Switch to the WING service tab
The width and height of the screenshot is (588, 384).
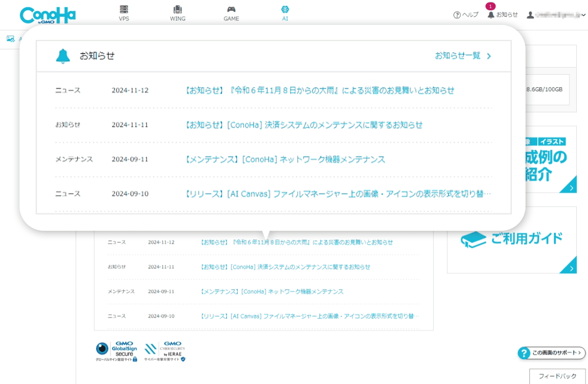[x=178, y=14]
